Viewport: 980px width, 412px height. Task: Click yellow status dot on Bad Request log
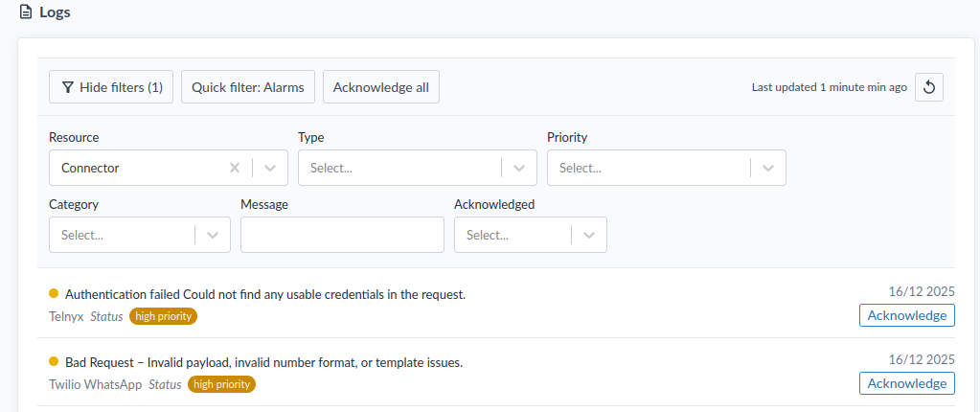(54, 362)
